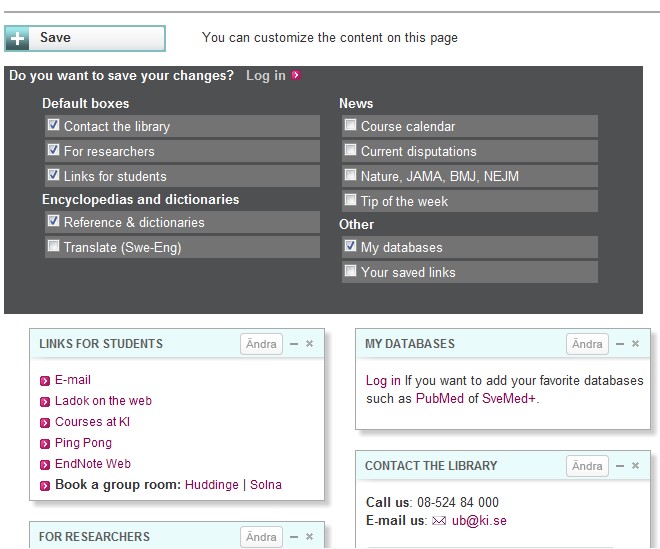Enable the Tip of the week checkbox
This screenshot has width=660, height=549.
click(351, 200)
